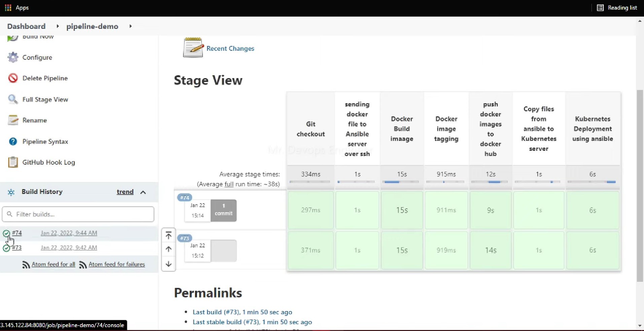Open the Jan 22, 2022, 9:42 AM build link
644x331 pixels.
pos(69,248)
